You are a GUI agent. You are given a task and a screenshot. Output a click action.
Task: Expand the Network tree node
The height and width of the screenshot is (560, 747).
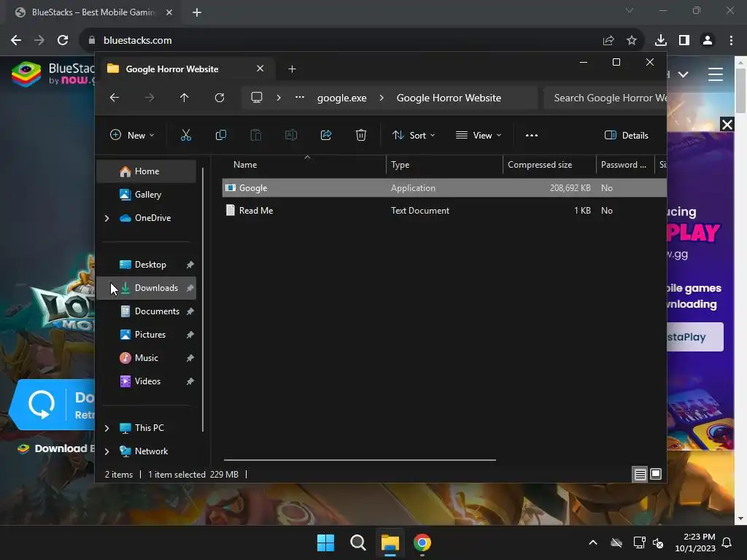coord(107,451)
